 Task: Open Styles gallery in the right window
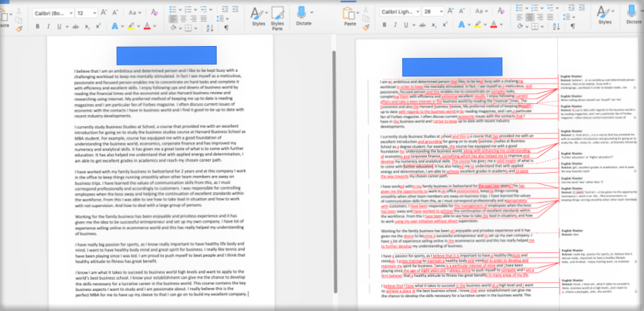click(605, 16)
